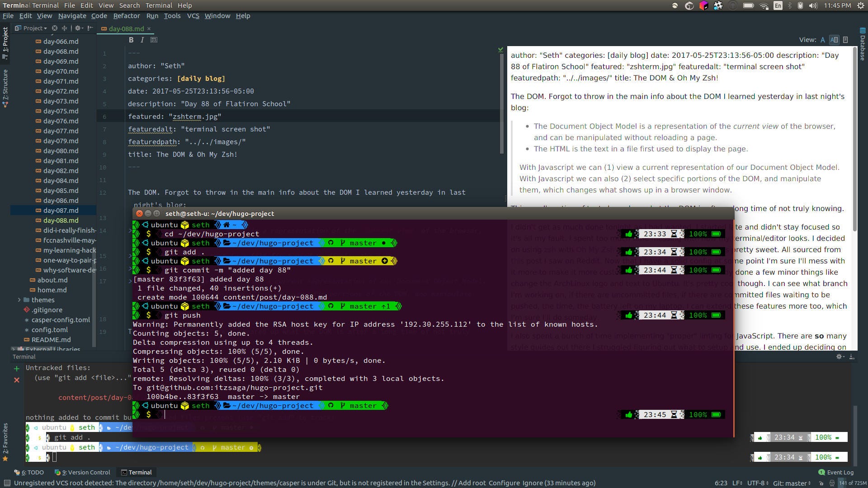Open the Event Log
The height and width of the screenshot is (488, 868).
(x=836, y=472)
